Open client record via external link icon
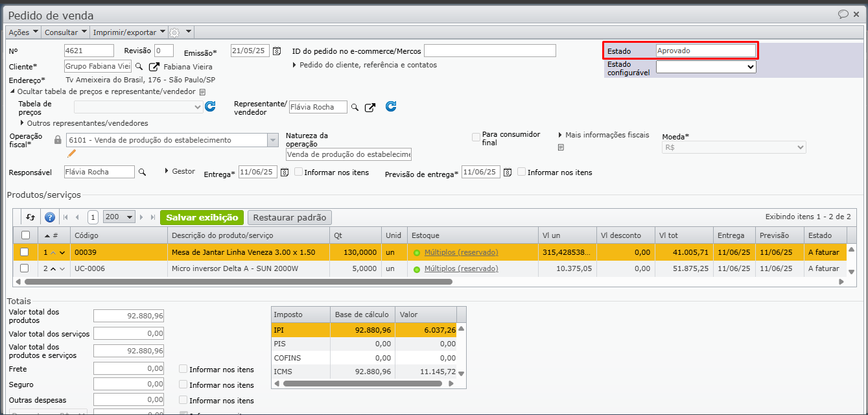Screen dimensions: 868x415 tap(154, 66)
